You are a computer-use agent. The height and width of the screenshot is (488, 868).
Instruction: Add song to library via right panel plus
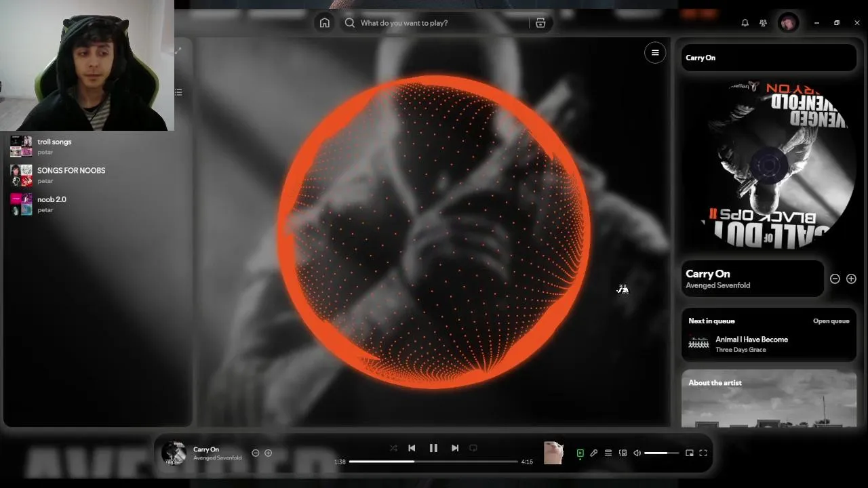pyautogui.click(x=851, y=279)
